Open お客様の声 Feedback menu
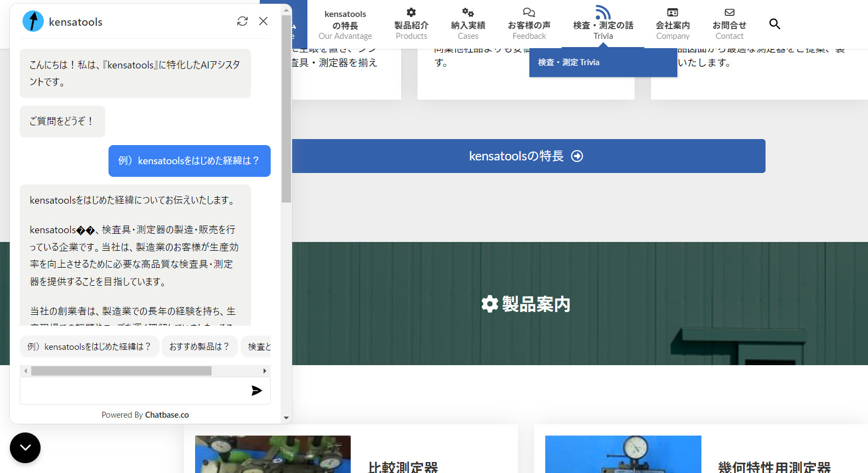The image size is (868, 473). tap(529, 25)
